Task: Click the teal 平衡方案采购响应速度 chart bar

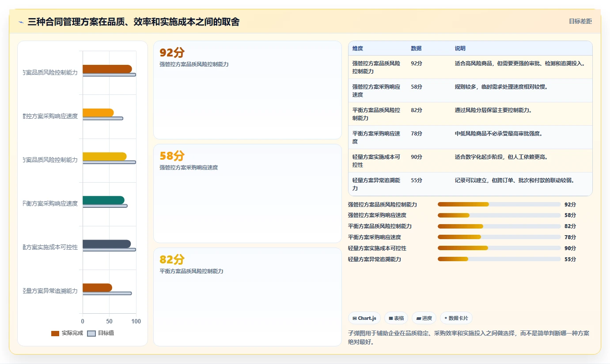Action: [x=103, y=200]
